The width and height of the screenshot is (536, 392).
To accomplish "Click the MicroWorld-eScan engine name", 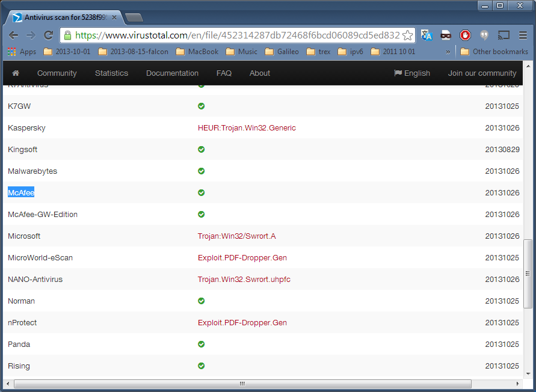I will (40, 258).
